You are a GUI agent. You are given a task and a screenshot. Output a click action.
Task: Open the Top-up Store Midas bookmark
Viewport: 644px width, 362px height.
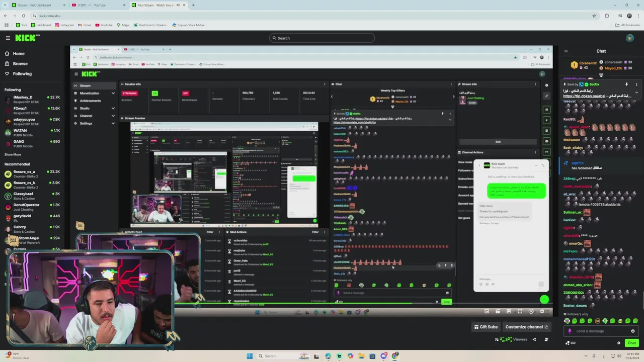click(x=189, y=25)
